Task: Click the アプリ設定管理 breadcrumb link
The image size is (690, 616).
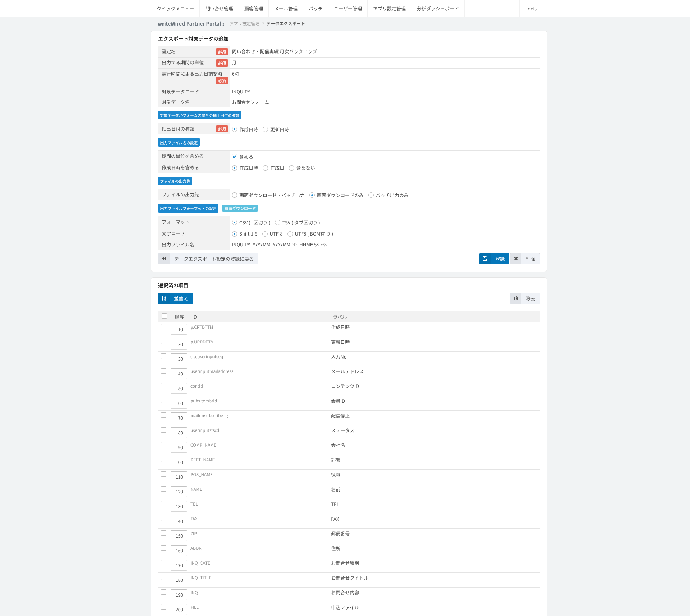Action: click(244, 24)
